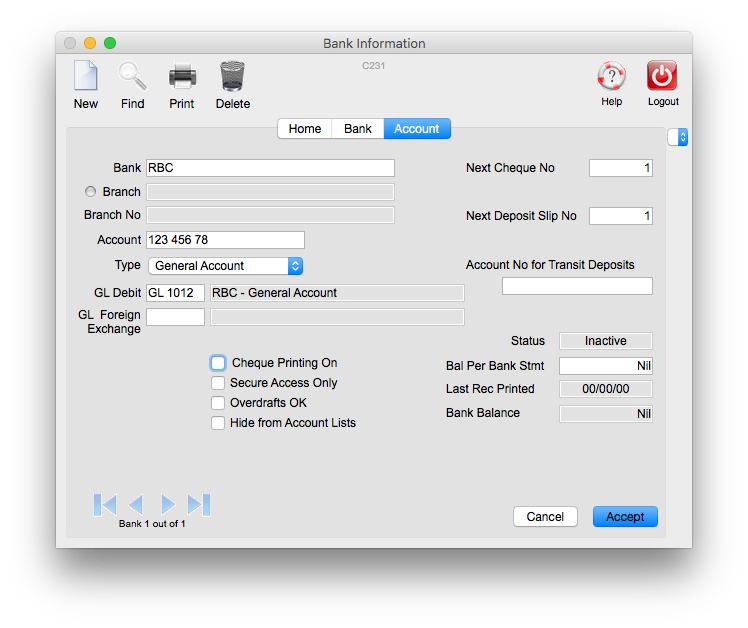Screen dimensions: 748x628
Task: Enable the Cheque Printing On checkbox
Action: (218, 363)
